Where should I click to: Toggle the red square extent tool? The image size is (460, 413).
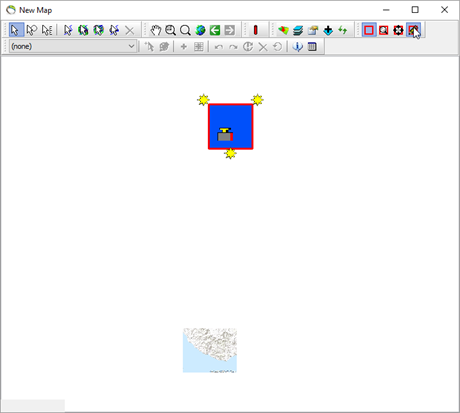pos(369,30)
